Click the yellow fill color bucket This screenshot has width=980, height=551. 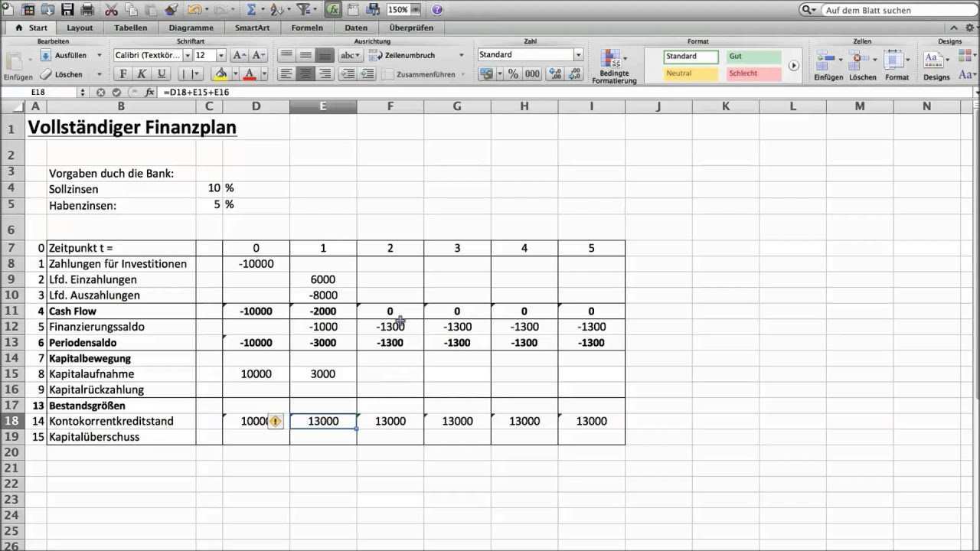(x=221, y=74)
